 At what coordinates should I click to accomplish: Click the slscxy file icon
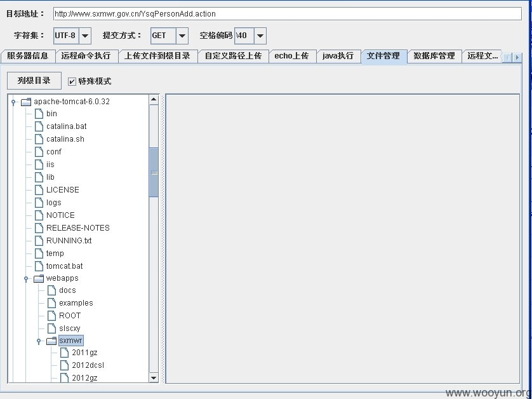tap(52, 328)
